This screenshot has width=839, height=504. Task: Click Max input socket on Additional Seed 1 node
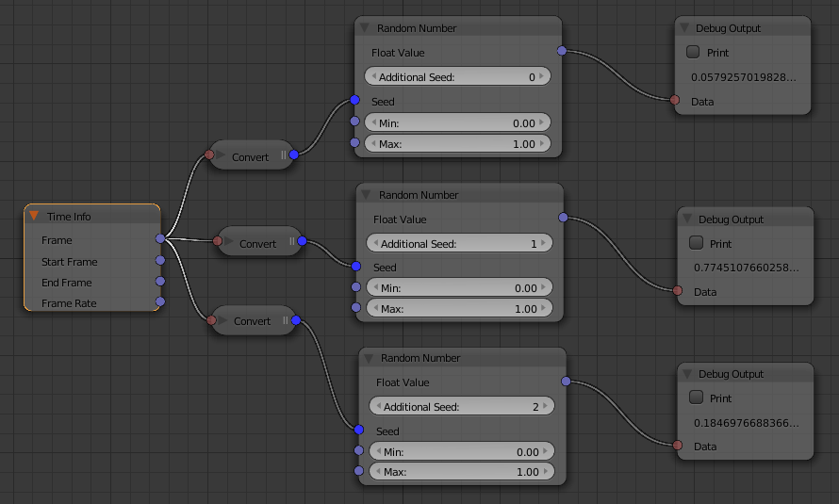tap(356, 307)
